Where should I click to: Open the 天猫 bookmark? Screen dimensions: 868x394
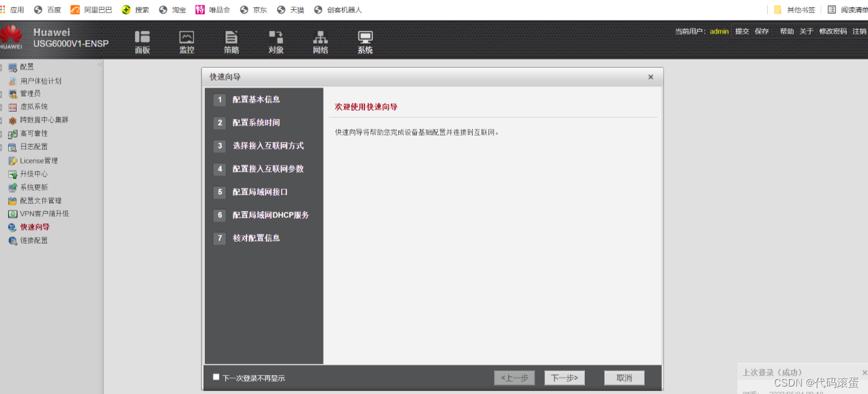pos(291,10)
